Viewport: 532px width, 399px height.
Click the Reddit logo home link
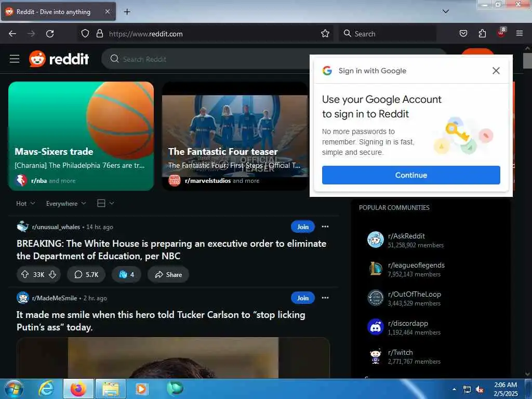coord(59,59)
